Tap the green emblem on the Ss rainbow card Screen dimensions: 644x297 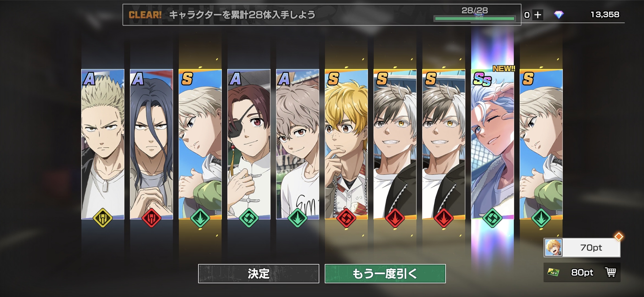(x=492, y=218)
